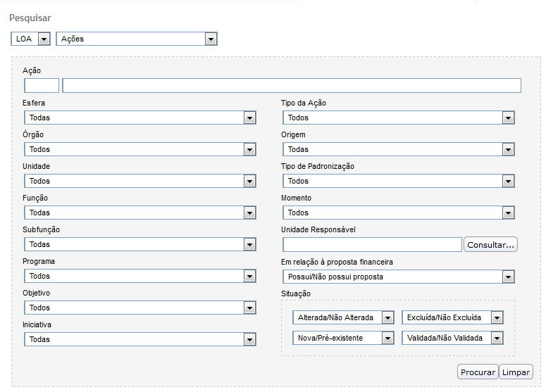Screen dimensions: 546x392
Task: Select the Unidade dropdown
Action: pos(139,181)
